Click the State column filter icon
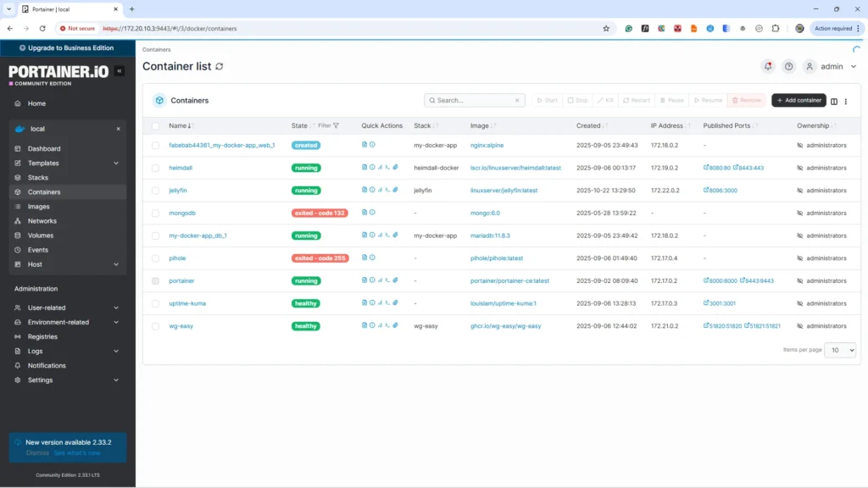Image resolution: width=868 pixels, height=488 pixels. click(336, 125)
